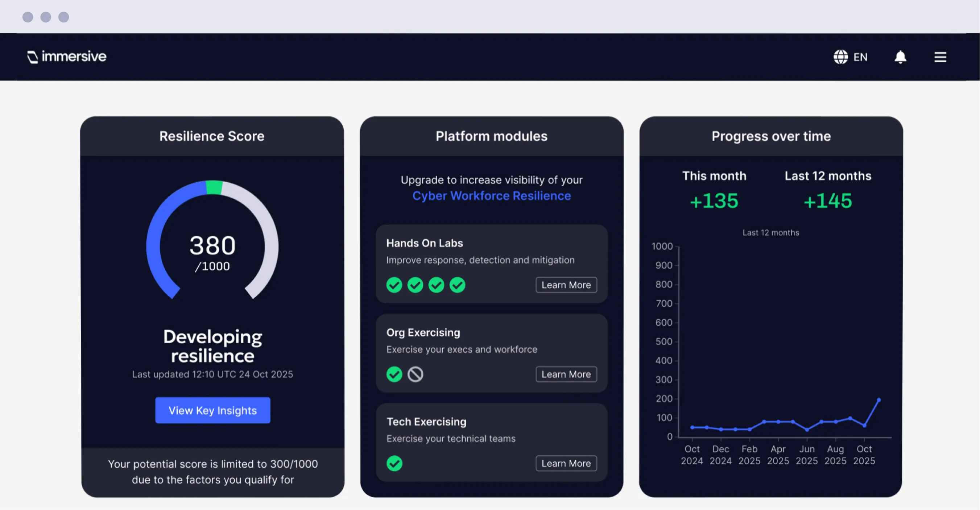Open the Cyber Workforce Resilience link
Image resolution: width=980 pixels, height=510 pixels.
coord(491,195)
